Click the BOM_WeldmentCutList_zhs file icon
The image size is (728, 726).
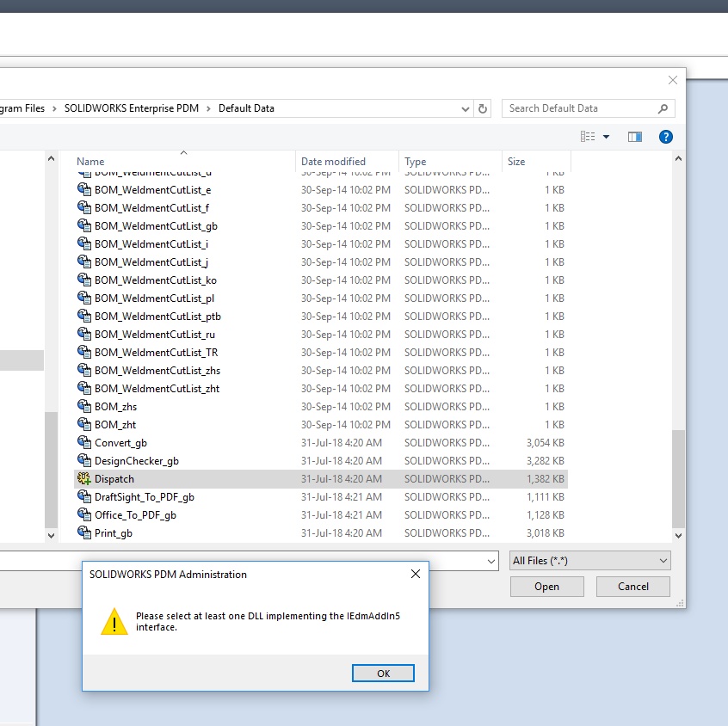click(x=84, y=371)
